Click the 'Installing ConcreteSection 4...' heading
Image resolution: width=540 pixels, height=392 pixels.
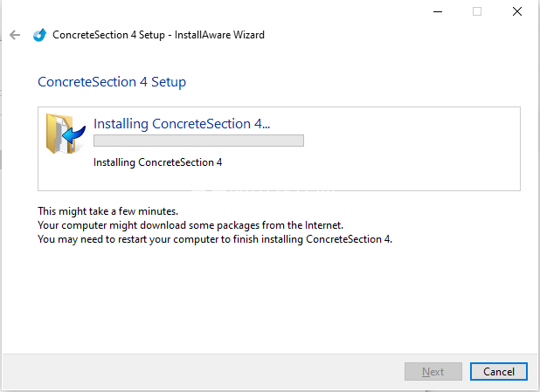click(182, 124)
